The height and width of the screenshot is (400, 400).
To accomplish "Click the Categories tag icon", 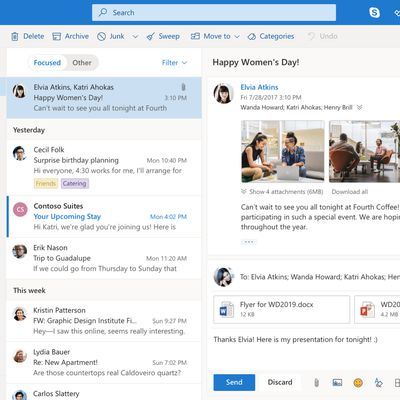I will point(252,36).
